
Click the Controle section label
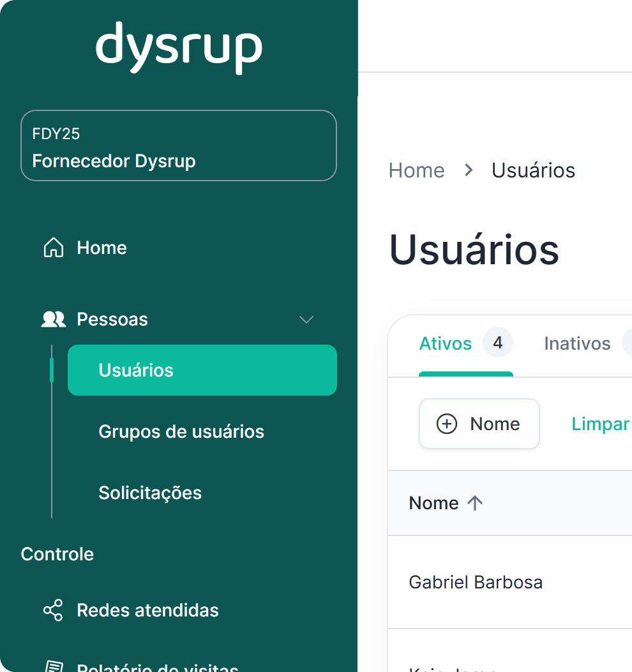coord(57,554)
